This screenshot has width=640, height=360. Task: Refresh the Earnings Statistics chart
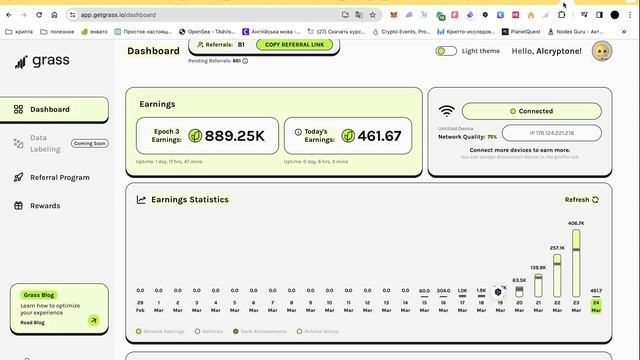(x=581, y=200)
